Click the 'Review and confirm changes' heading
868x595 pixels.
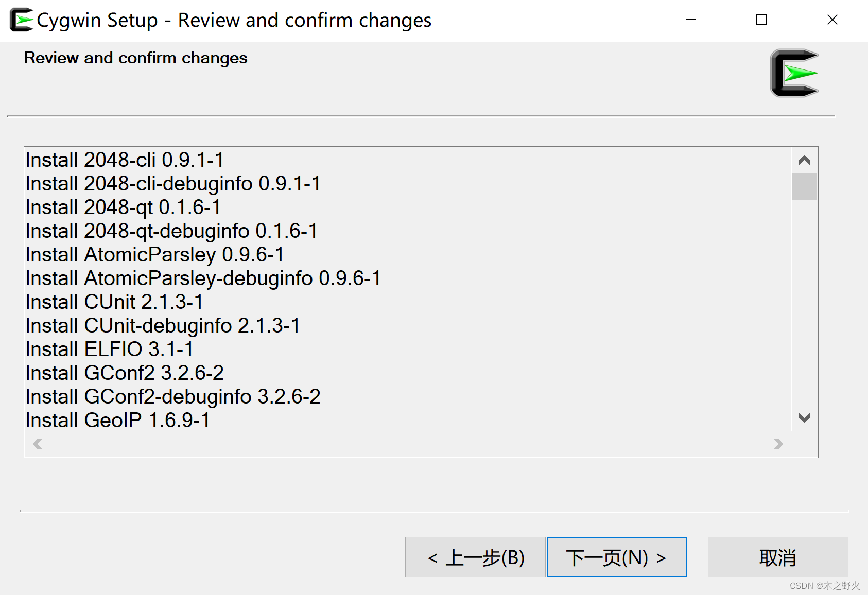tap(135, 58)
